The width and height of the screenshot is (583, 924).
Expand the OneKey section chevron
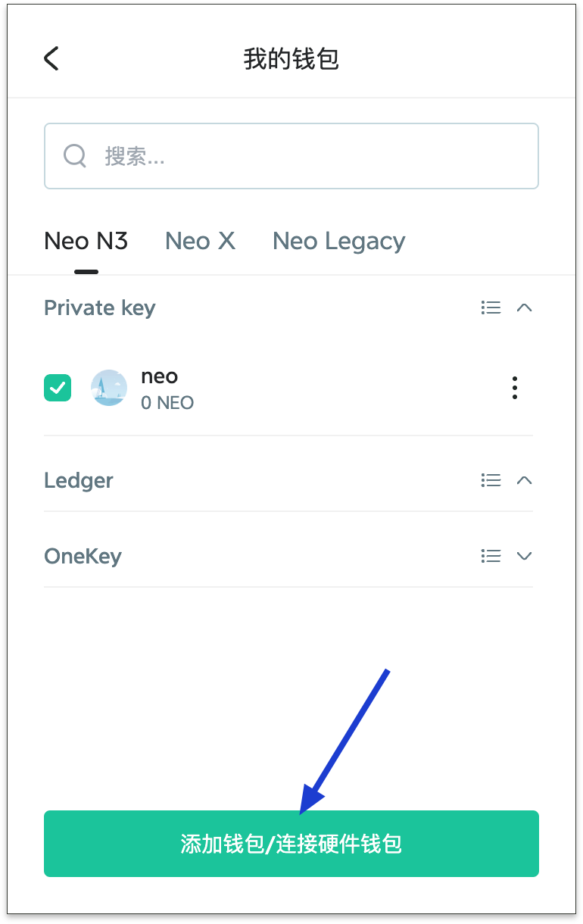[x=524, y=556]
